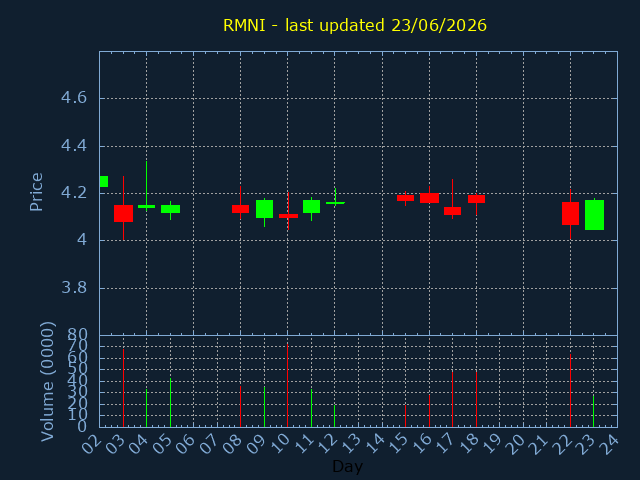The image size is (640, 480).
Task: Click the green volume bar for day 23
Action: click(593, 411)
